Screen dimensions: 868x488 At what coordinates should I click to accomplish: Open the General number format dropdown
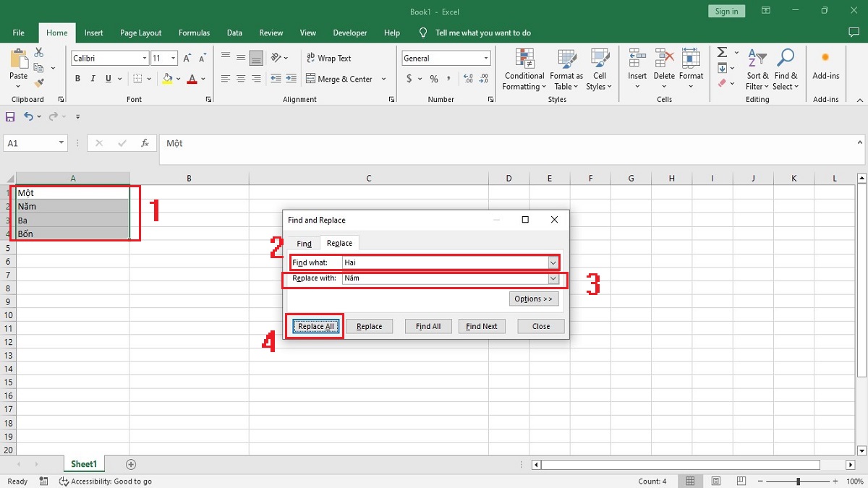[x=485, y=58]
